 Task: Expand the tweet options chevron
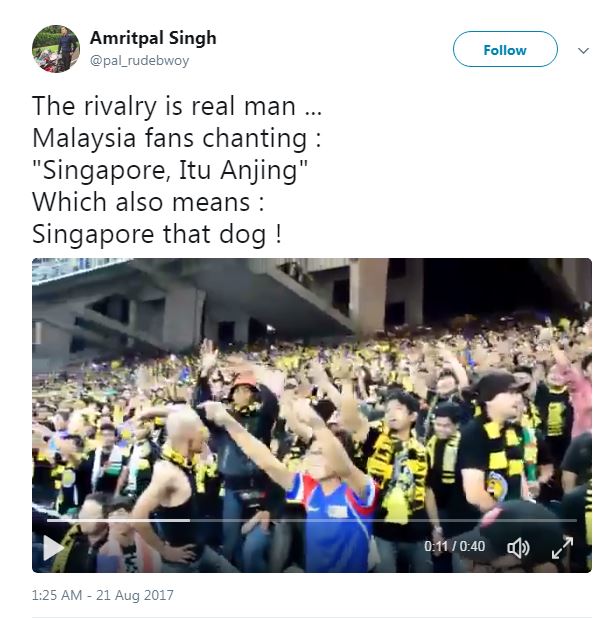pyautogui.click(x=584, y=50)
